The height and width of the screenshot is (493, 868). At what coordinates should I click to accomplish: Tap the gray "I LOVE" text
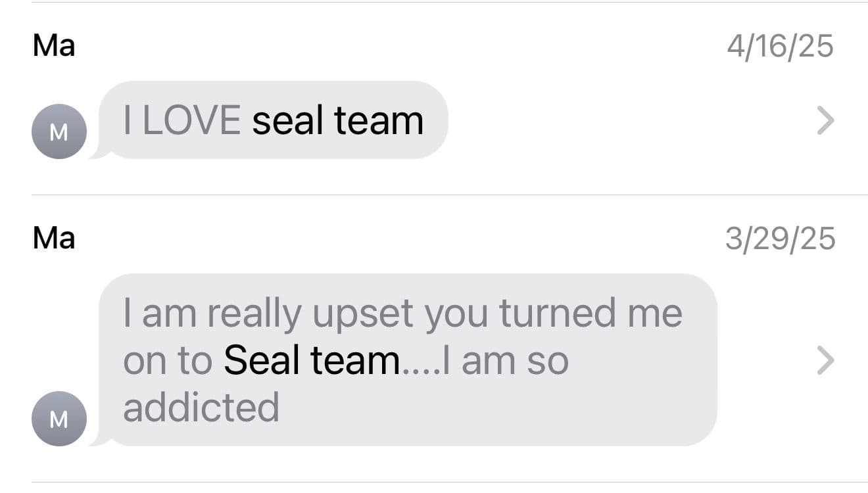coord(182,121)
